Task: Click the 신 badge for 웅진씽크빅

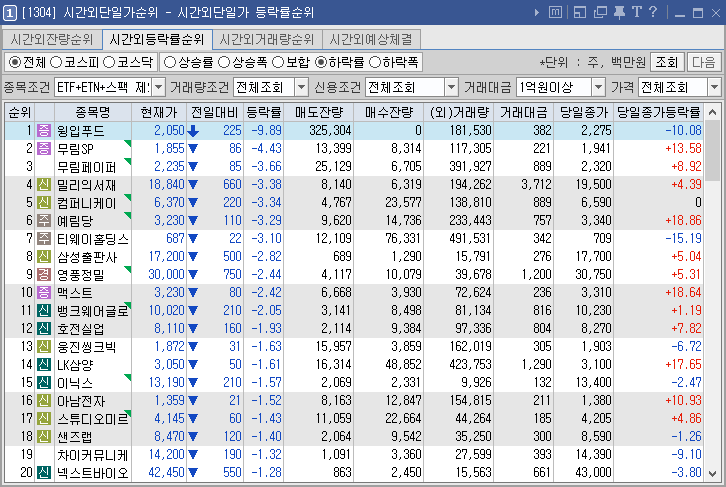Action: (44, 347)
